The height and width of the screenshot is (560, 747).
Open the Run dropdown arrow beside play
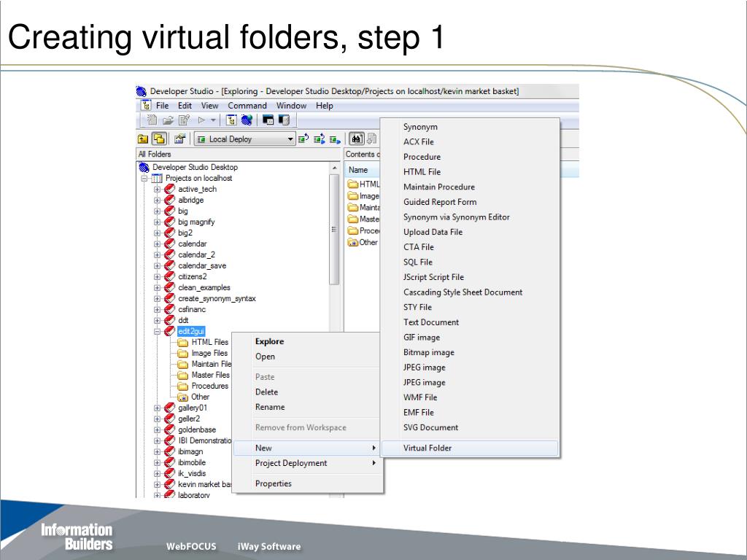point(213,120)
